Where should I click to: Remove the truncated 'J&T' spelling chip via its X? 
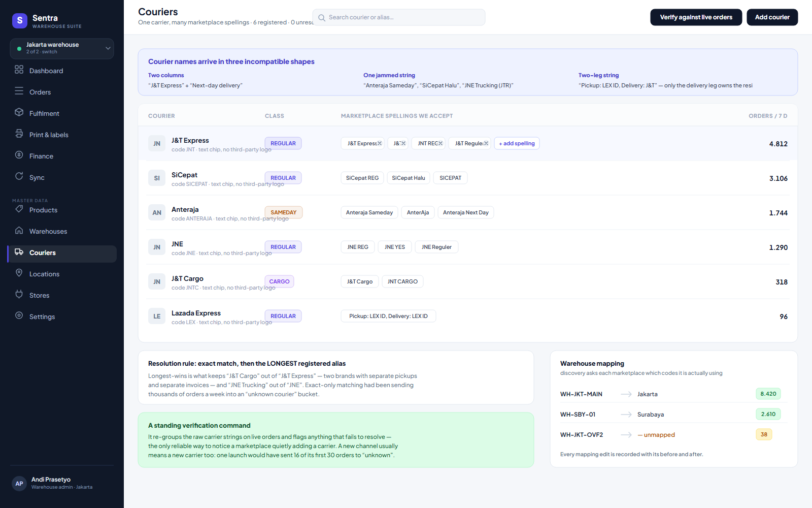pos(403,143)
